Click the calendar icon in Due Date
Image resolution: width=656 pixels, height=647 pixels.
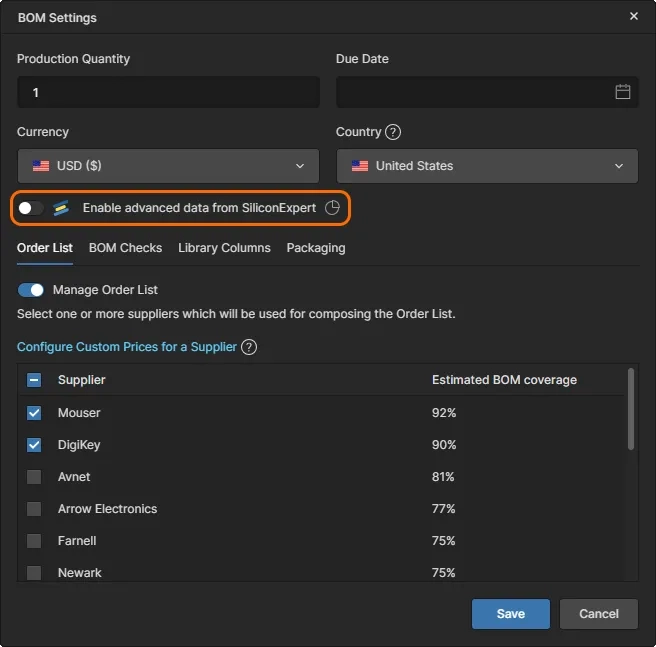click(x=623, y=92)
